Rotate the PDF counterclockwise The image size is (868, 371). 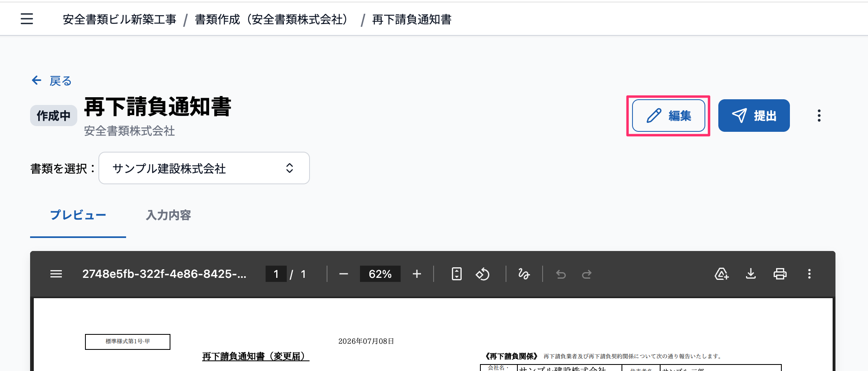(x=483, y=274)
